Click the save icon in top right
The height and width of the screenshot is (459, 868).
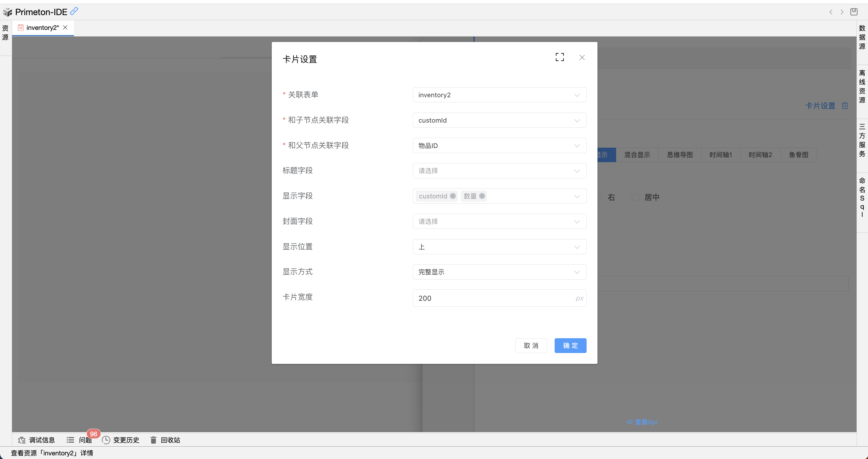(854, 12)
